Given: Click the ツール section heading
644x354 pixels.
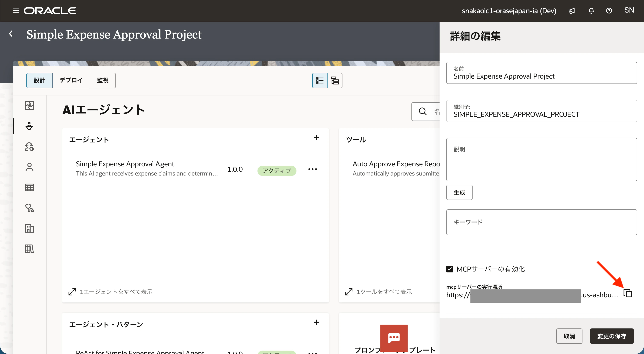Looking at the screenshot, I should pyautogui.click(x=356, y=140).
